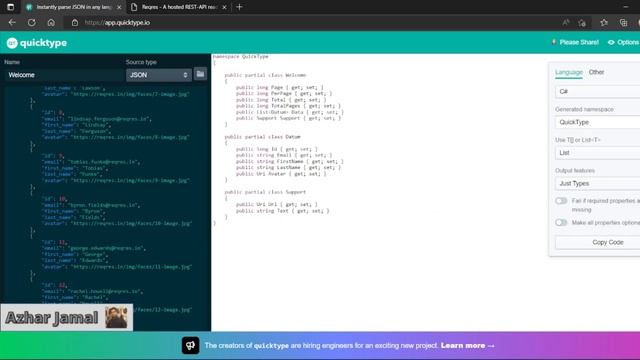The width and height of the screenshot is (640, 360).
Task: Click the 10-image.jpg avatar line in JSON
Action: tap(117, 224)
